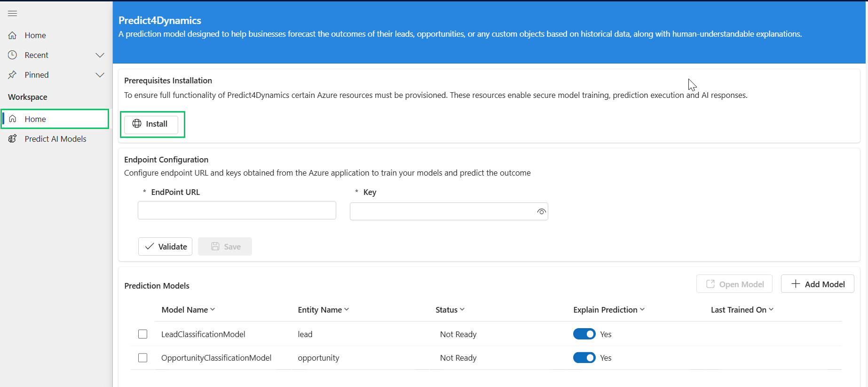Viewport: 868px width, 387px height.
Task: Check the LeadClassificationModel checkbox
Action: point(143,334)
